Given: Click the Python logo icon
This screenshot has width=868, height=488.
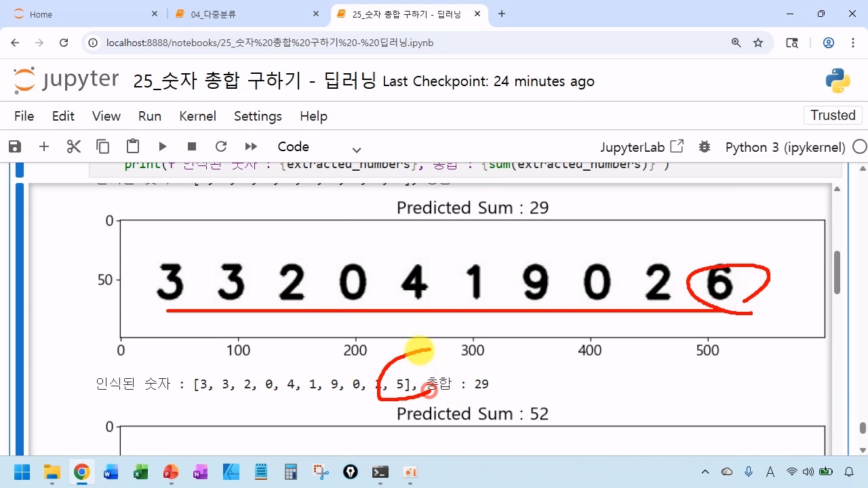Looking at the screenshot, I should click(x=838, y=81).
